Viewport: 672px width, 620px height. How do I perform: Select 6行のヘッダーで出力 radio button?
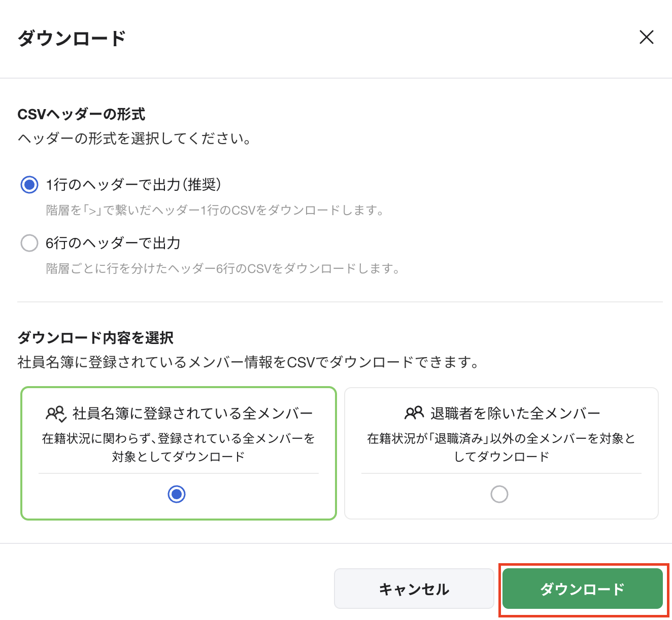tap(29, 243)
